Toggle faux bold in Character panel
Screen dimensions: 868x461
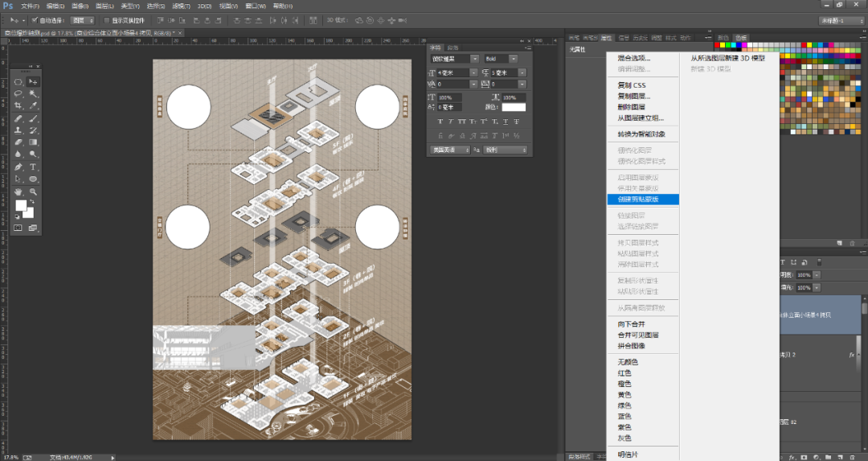click(x=440, y=121)
